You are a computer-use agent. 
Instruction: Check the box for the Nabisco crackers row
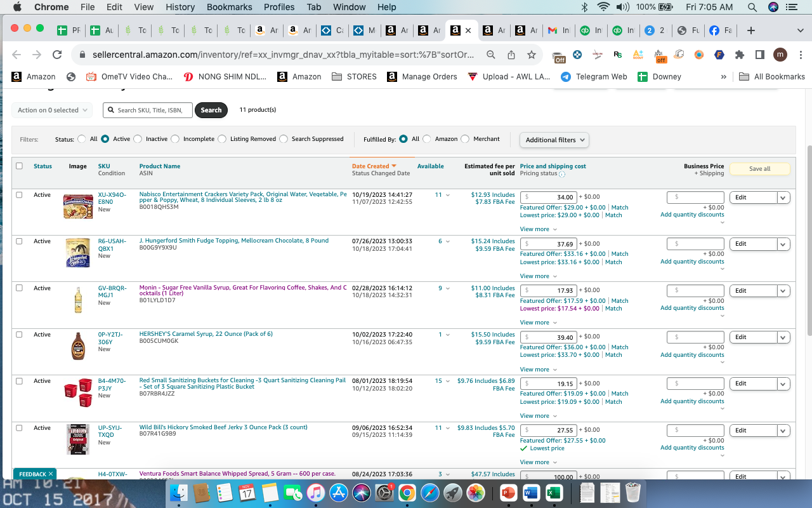[x=19, y=195]
